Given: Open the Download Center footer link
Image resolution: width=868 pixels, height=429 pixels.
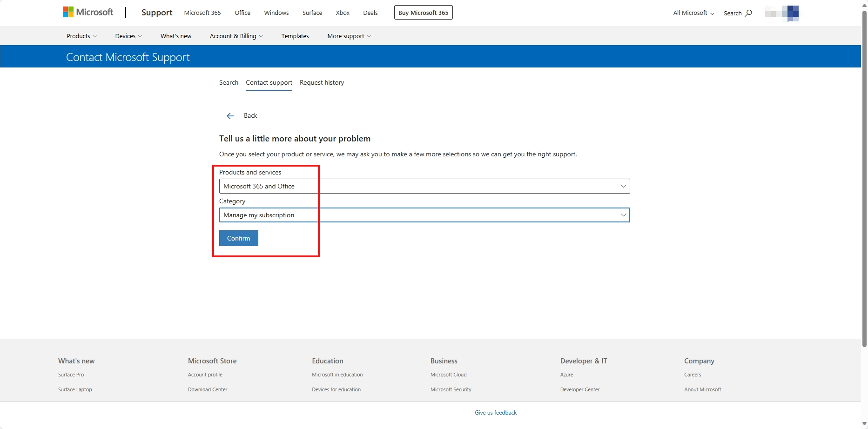Looking at the screenshot, I should click(x=208, y=389).
